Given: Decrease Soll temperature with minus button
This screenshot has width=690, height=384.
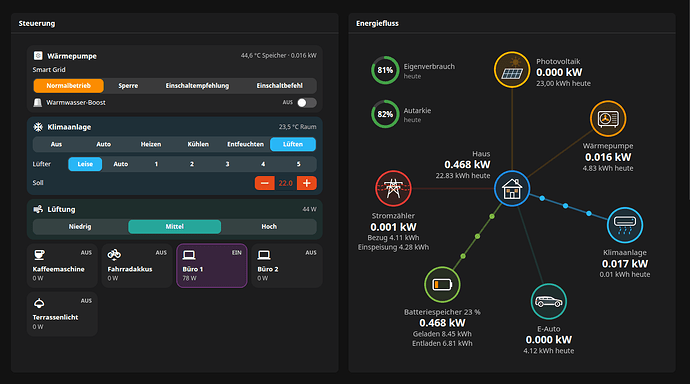Looking at the screenshot, I should tap(264, 183).
